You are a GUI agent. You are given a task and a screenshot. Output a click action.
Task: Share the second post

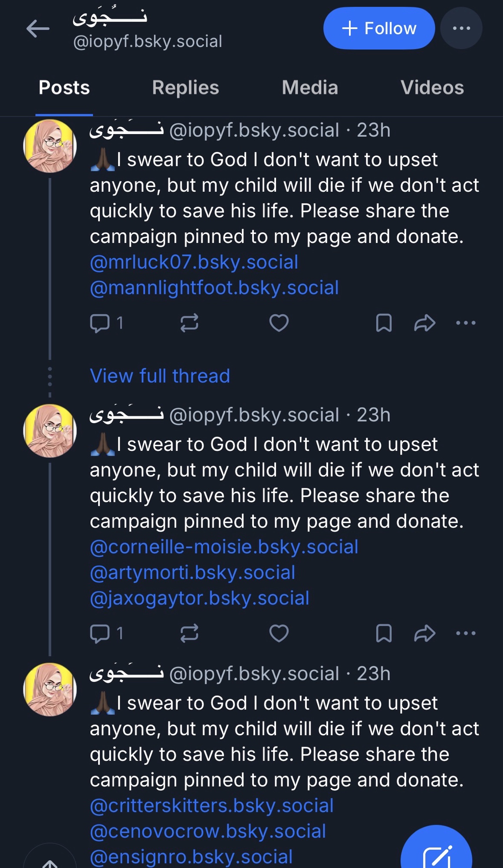coord(424,633)
